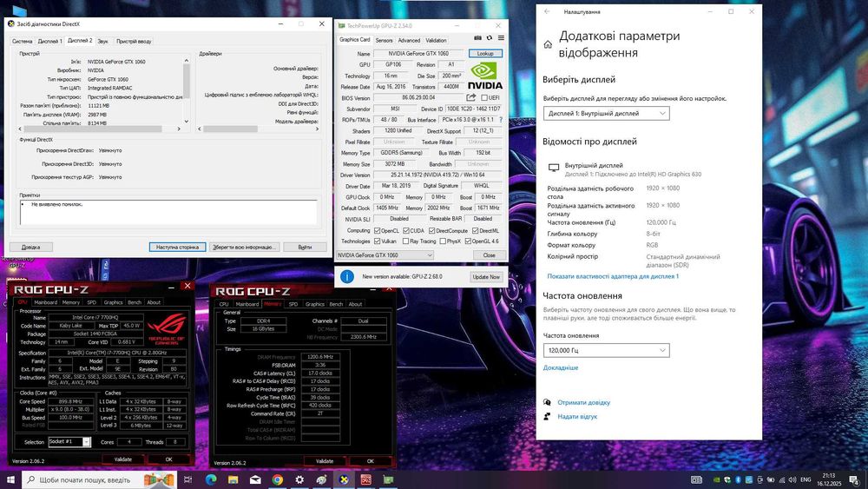The image size is (868, 489).
Task: Select Система tab in DirectX diagnostic
Action: click(x=23, y=41)
